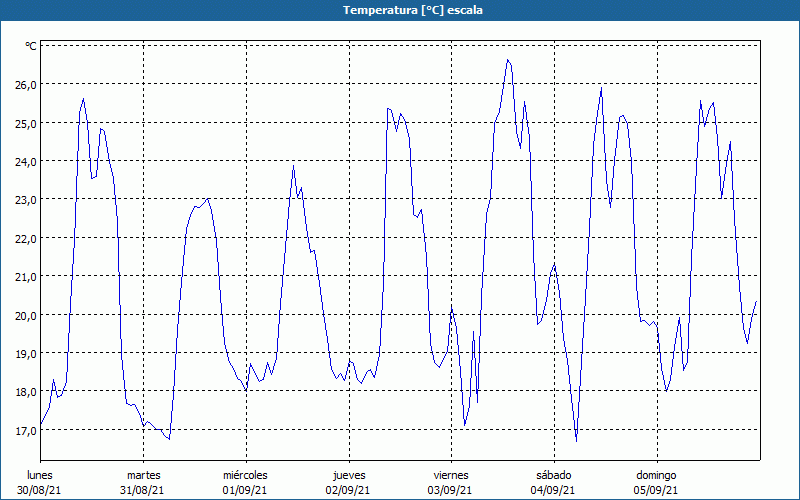
Task: Click the 25,0 y-axis label
Action: point(26,123)
